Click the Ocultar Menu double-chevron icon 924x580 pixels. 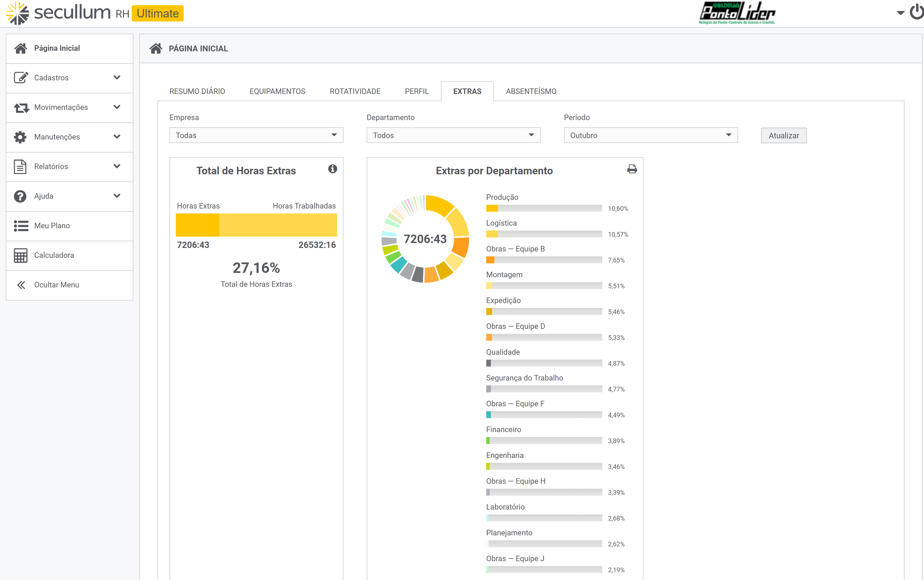21,284
